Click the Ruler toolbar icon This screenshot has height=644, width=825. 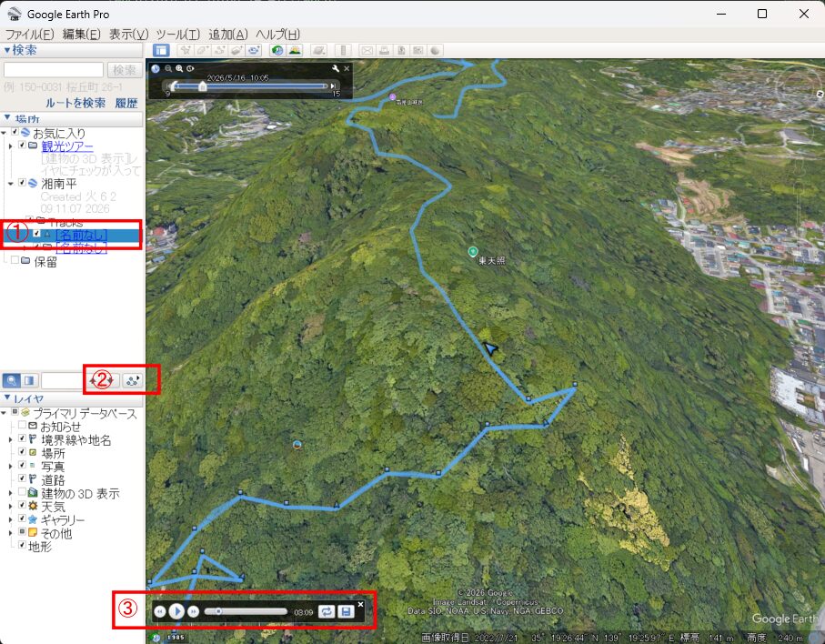click(343, 51)
